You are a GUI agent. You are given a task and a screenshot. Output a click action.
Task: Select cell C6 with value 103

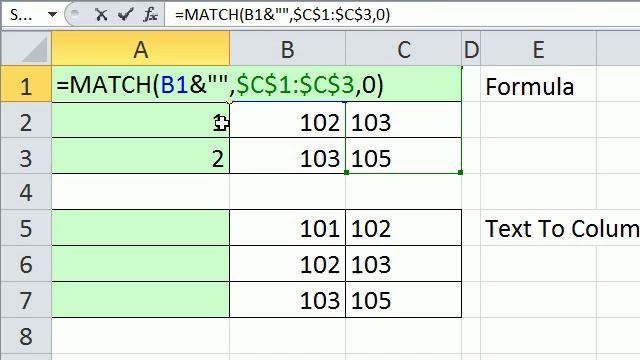click(x=404, y=263)
